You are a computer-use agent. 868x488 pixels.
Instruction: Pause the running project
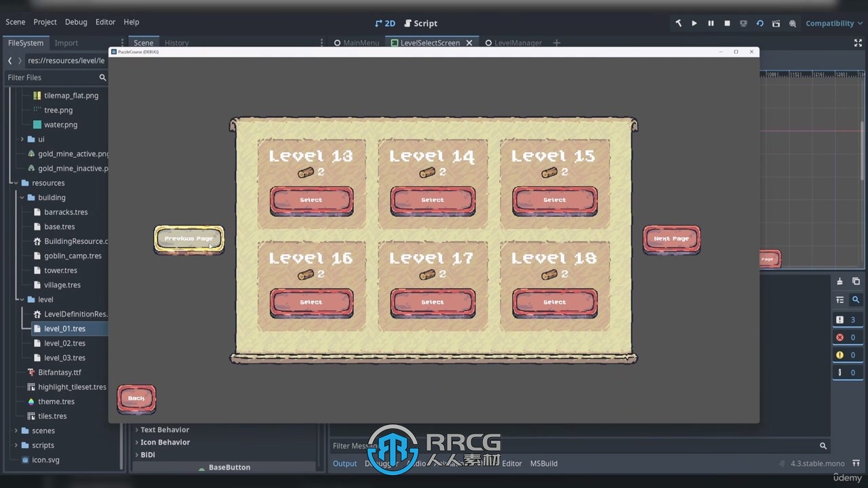[x=711, y=23]
